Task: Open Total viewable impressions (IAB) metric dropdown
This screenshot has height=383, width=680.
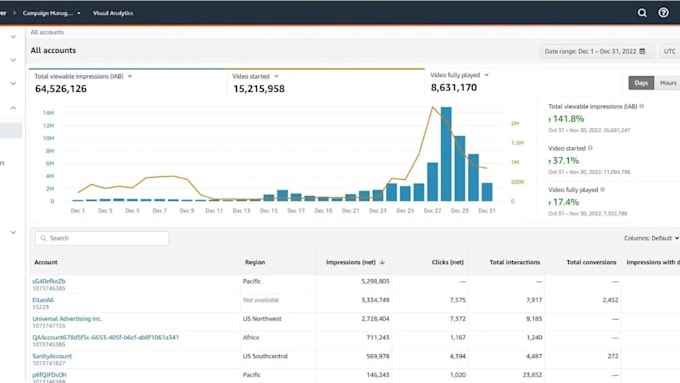Action: coord(130,76)
